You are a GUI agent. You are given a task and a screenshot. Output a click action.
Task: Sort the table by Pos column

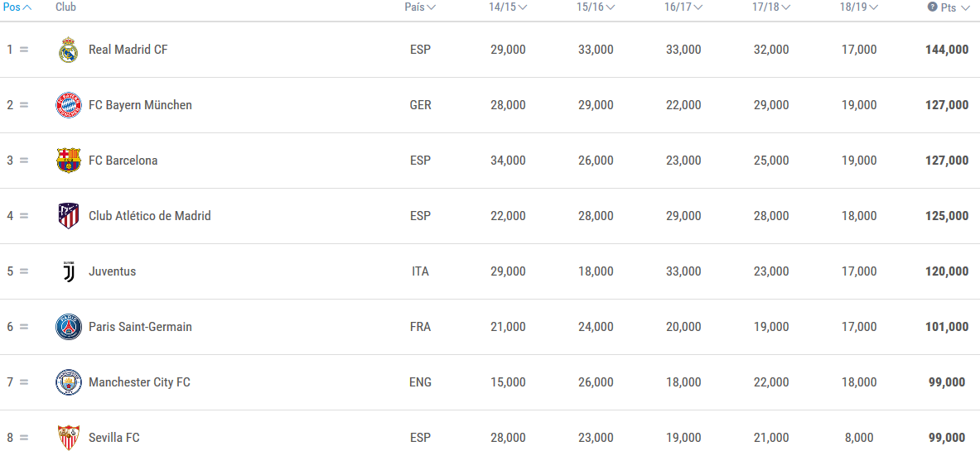click(x=17, y=7)
